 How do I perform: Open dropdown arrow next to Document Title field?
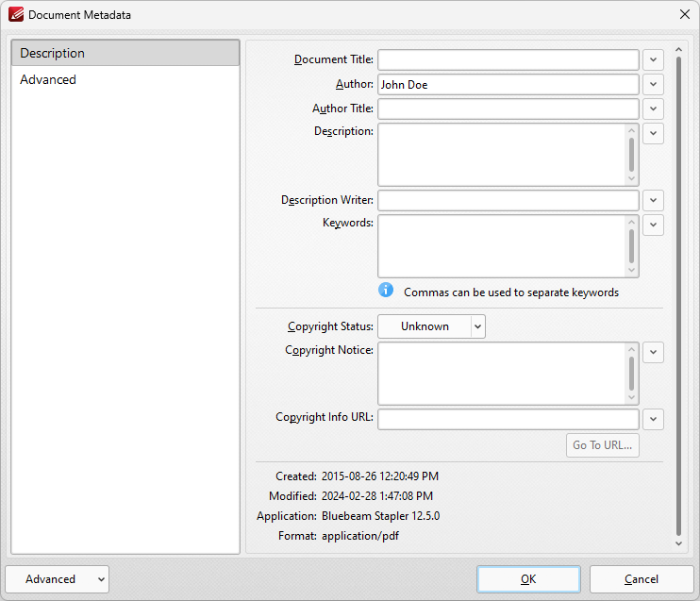(653, 59)
